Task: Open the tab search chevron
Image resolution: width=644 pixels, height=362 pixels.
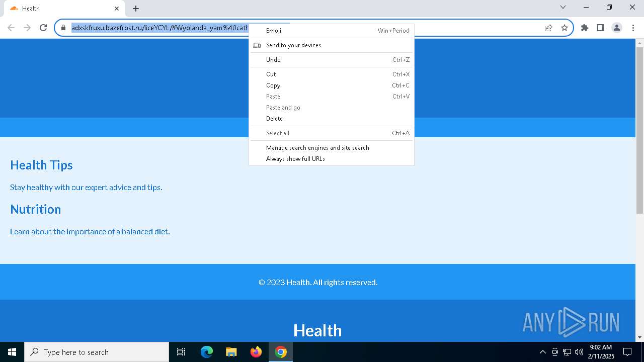Action: point(563,7)
